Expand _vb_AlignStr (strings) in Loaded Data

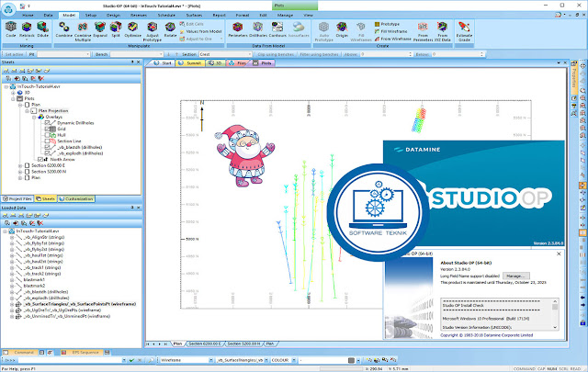coord(12,237)
